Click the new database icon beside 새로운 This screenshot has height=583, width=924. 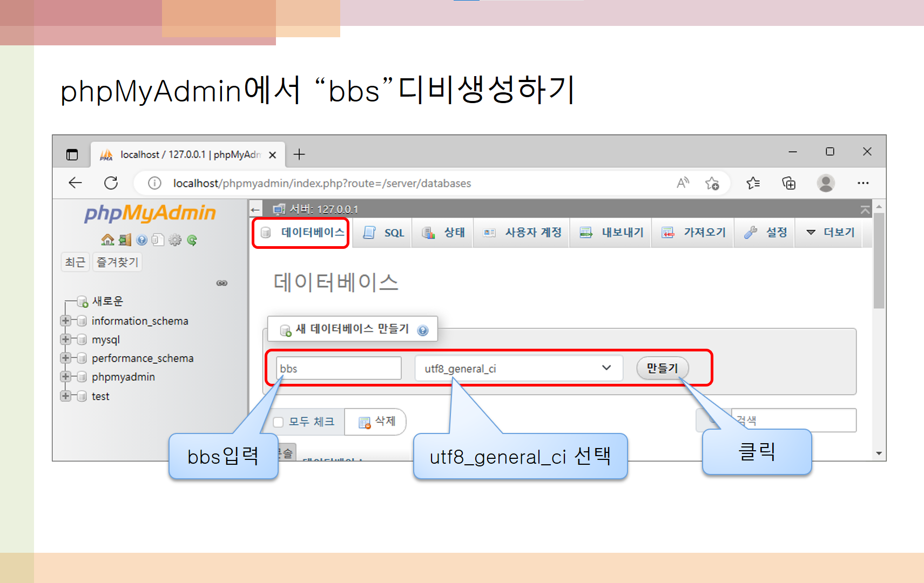tap(82, 301)
